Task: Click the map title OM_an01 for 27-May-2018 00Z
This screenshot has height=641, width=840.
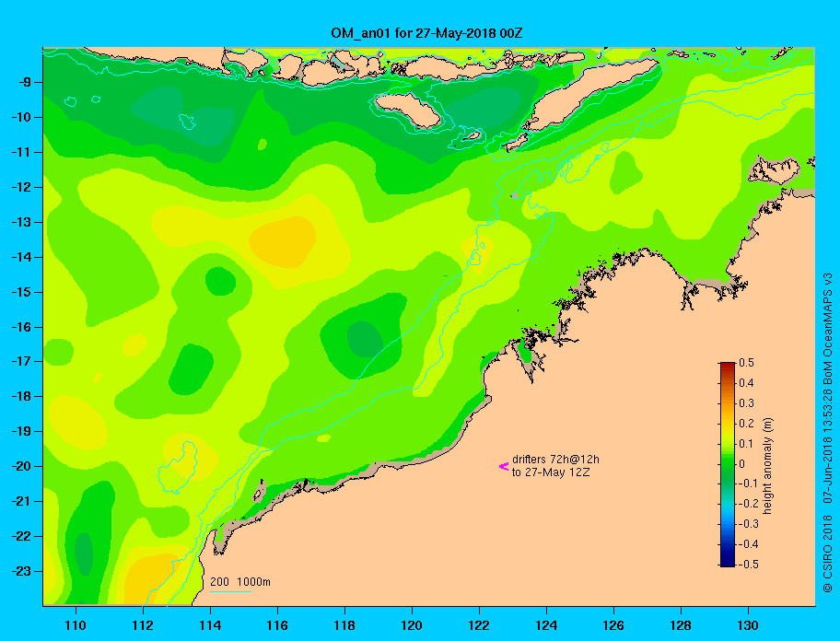Action: (426, 33)
